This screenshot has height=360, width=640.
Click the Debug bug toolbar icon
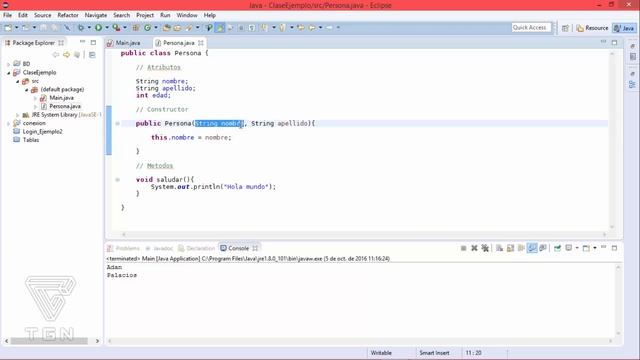(80, 27)
